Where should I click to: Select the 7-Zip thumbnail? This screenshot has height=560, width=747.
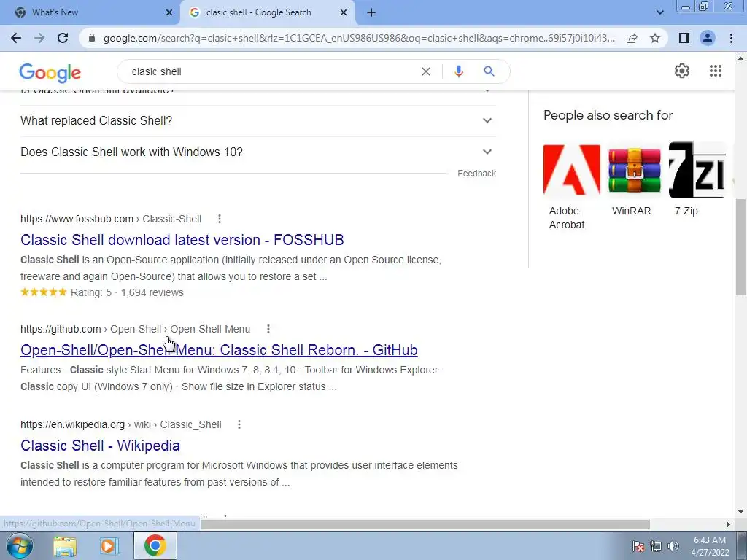tap(697, 170)
